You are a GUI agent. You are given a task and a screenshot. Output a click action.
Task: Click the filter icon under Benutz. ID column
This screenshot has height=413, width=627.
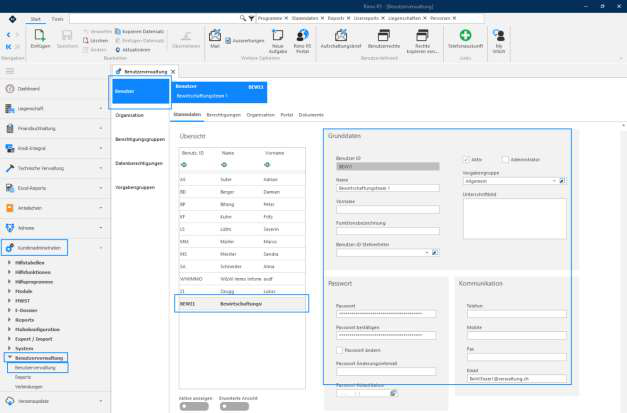point(184,165)
